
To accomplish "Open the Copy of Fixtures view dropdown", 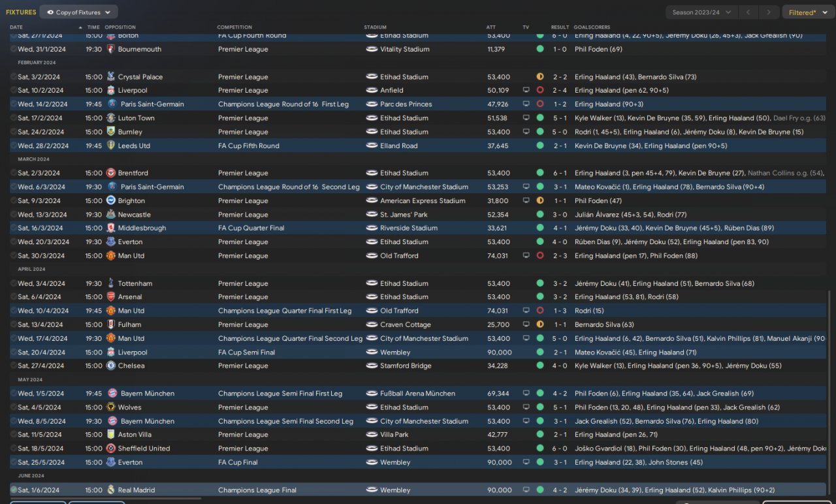I will coord(78,12).
